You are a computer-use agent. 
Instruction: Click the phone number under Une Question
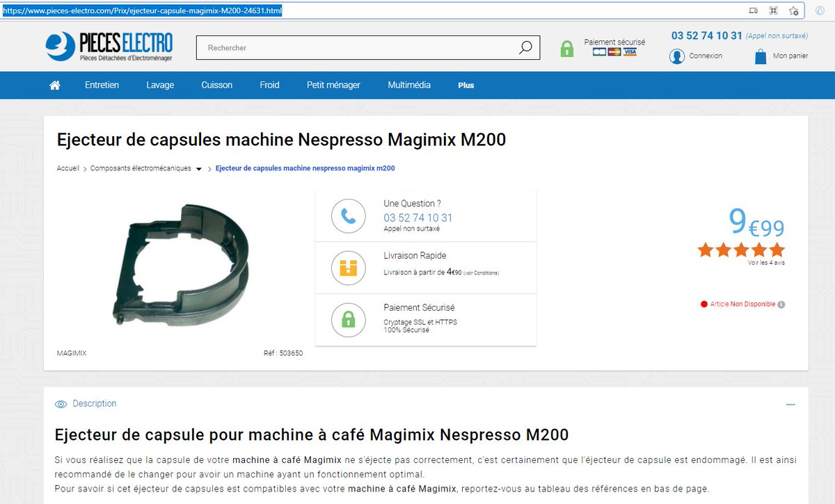(x=418, y=218)
